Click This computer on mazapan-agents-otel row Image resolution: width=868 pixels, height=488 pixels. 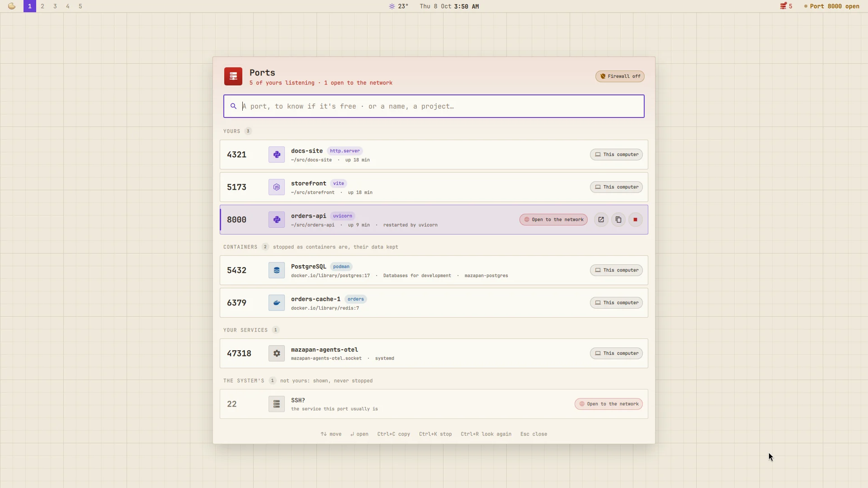pos(616,353)
